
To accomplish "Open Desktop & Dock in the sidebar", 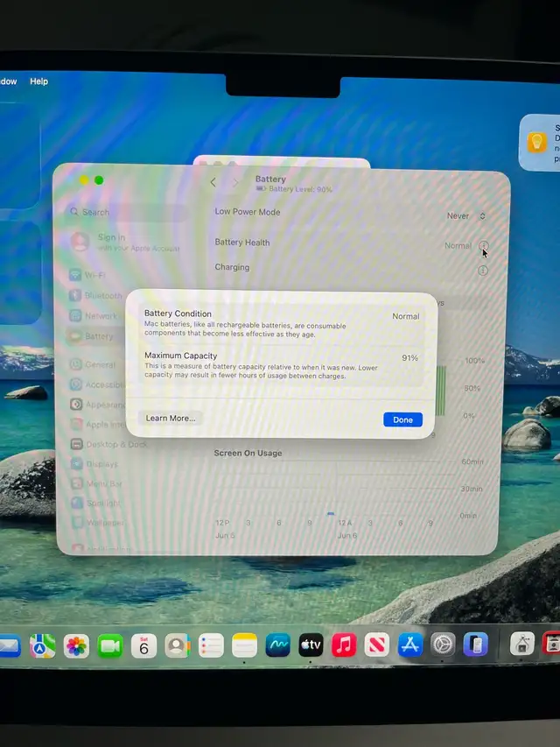I will tap(109, 444).
